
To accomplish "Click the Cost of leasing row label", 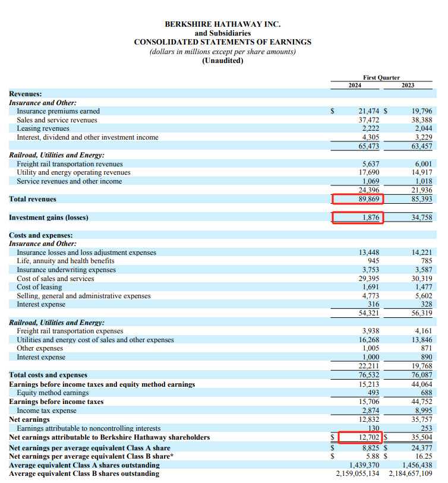I will click(39, 287).
